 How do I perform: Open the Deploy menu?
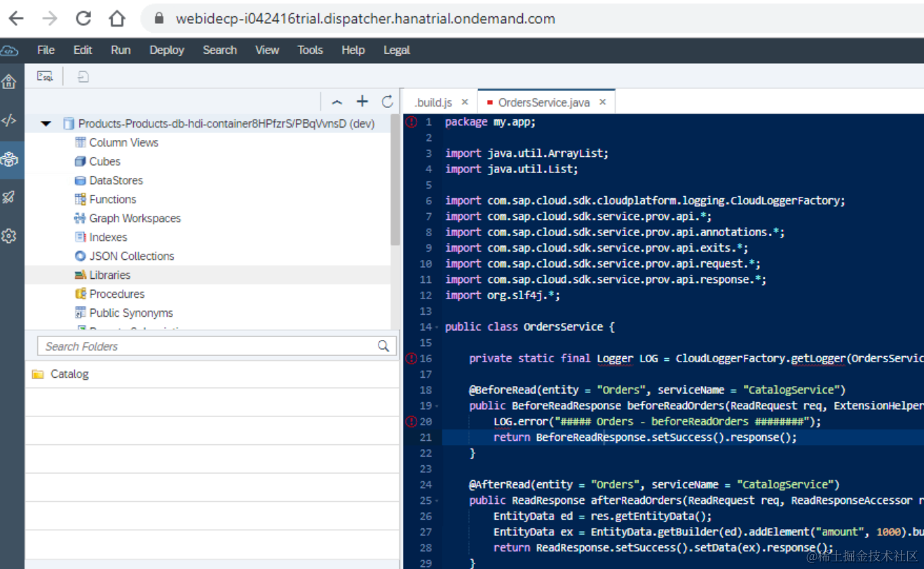click(x=167, y=50)
